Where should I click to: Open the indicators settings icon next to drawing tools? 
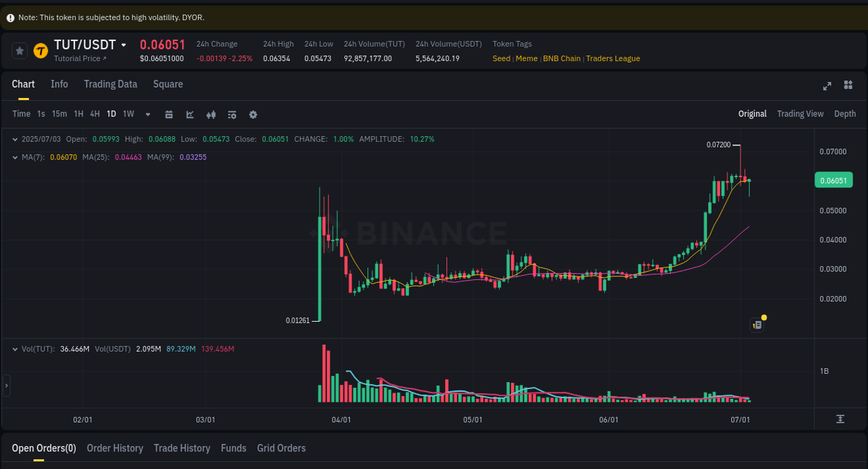point(232,114)
